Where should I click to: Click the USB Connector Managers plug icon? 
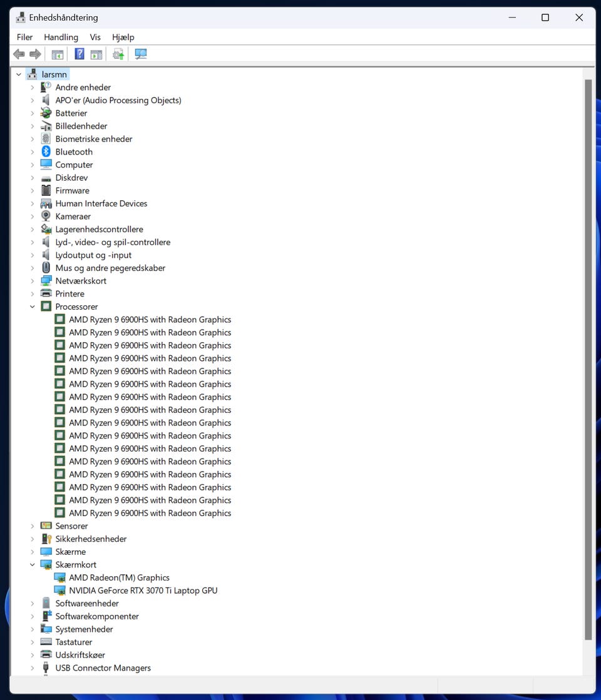point(46,668)
